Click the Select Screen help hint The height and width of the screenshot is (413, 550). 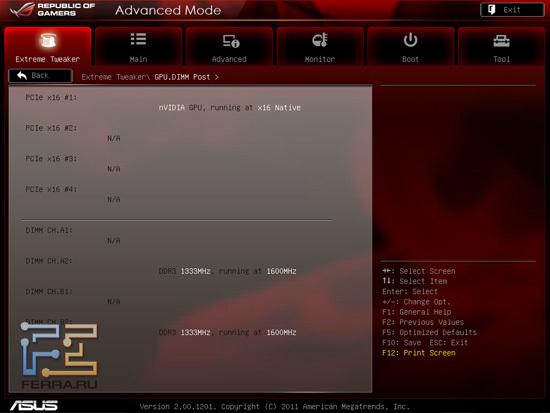coord(419,271)
